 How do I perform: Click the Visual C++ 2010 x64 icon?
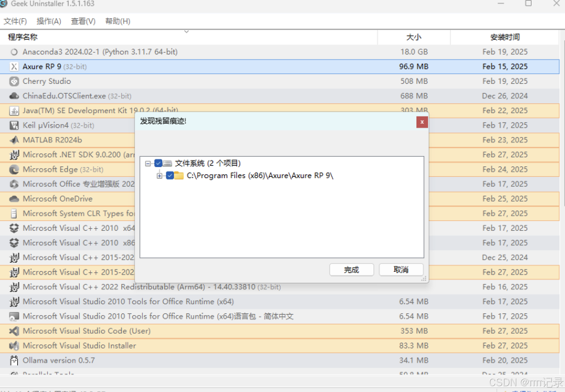coord(14,228)
